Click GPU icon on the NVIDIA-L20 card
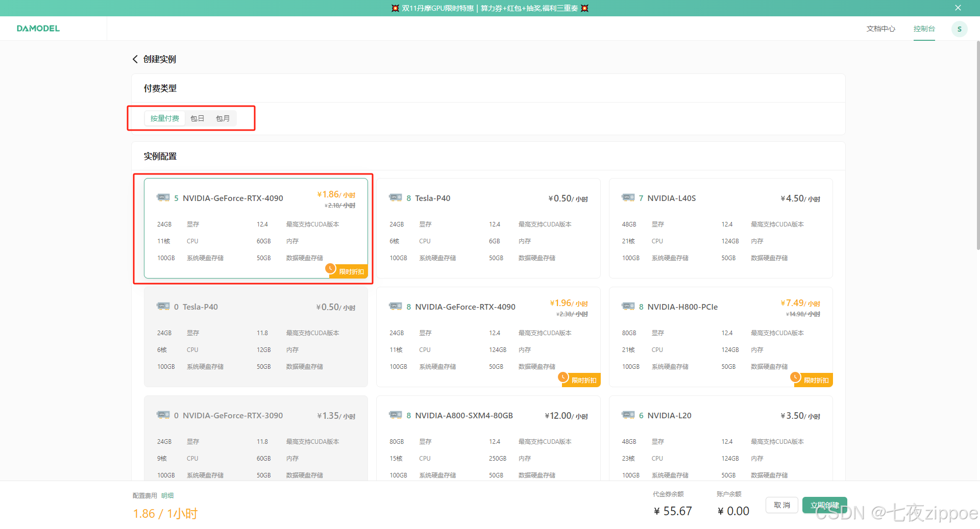 [x=628, y=415]
